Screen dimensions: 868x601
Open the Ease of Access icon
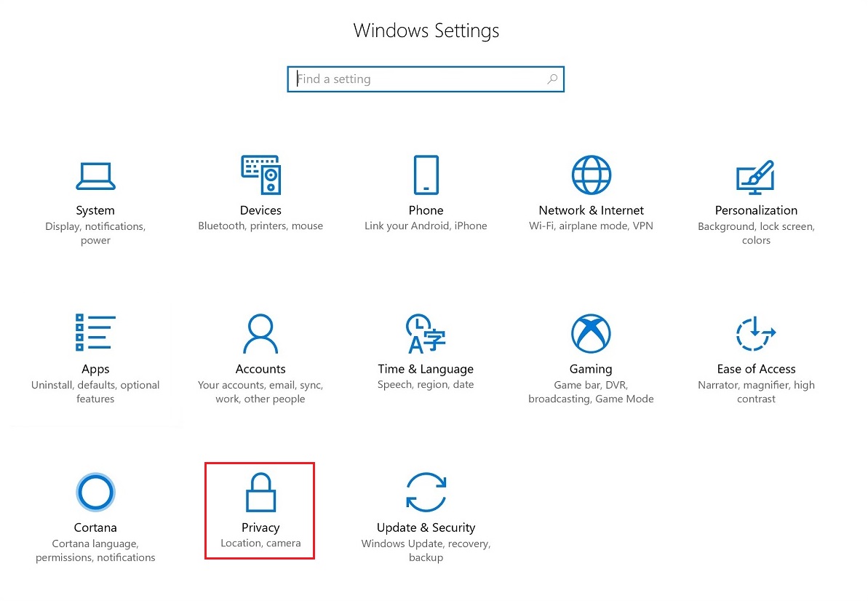pos(756,333)
